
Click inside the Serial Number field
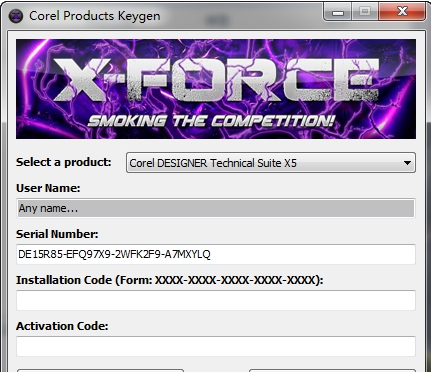(x=216, y=254)
